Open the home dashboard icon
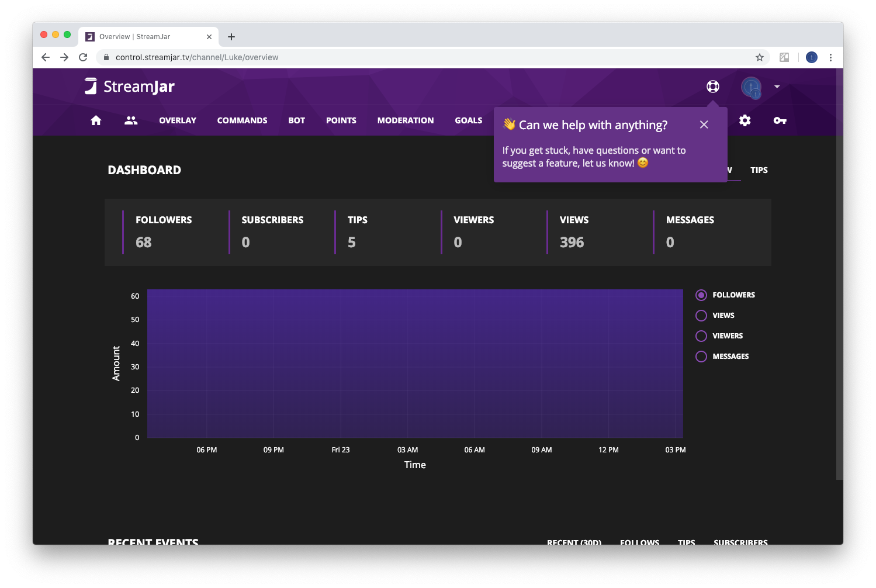Screen dimensions: 876x588 tap(96, 120)
